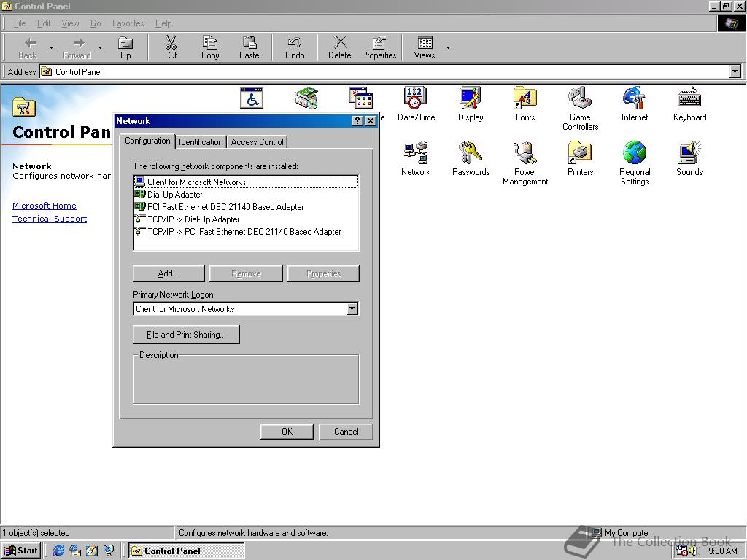Select the Configuration tab

pyautogui.click(x=147, y=141)
